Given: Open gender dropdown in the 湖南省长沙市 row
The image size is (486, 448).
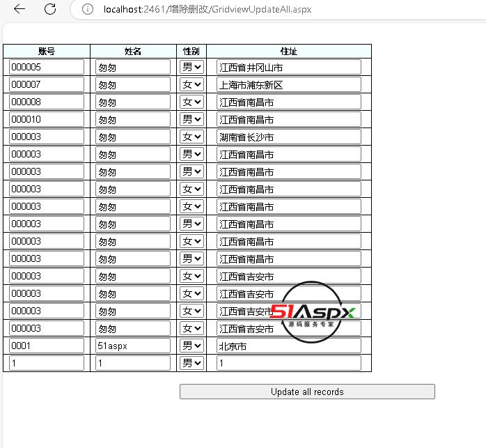Looking at the screenshot, I should pos(191,137).
